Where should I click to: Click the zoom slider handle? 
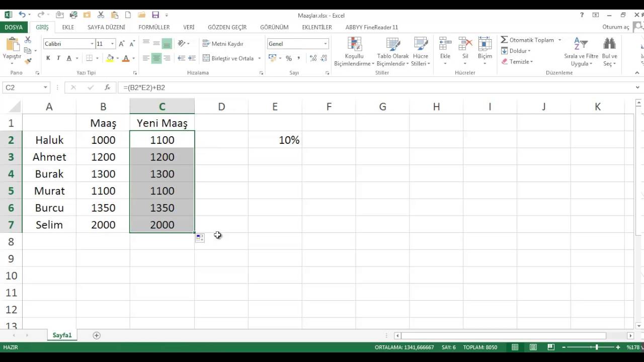[597, 347]
